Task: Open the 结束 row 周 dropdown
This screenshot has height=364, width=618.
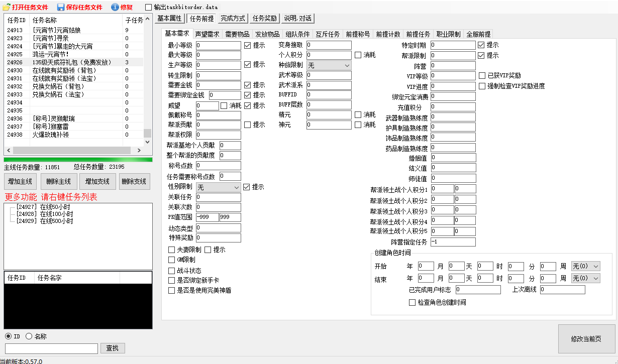Action: point(586,278)
